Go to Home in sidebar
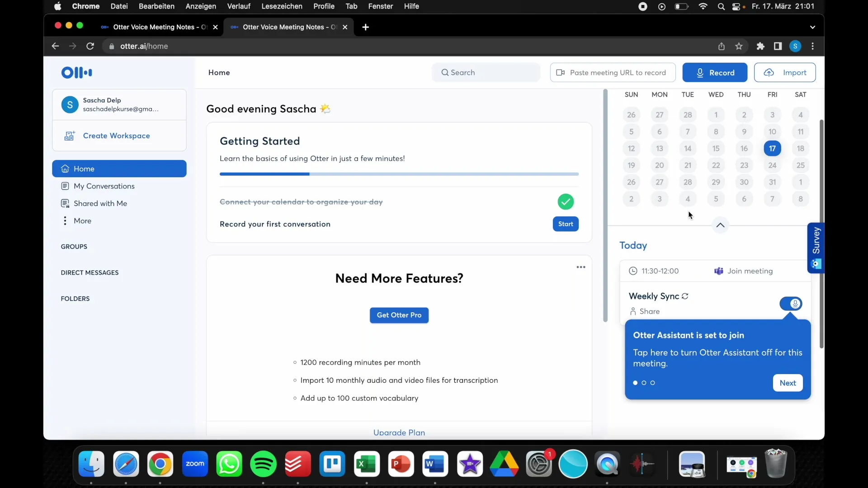The height and width of the screenshot is (488, 868). click(119, 169)
